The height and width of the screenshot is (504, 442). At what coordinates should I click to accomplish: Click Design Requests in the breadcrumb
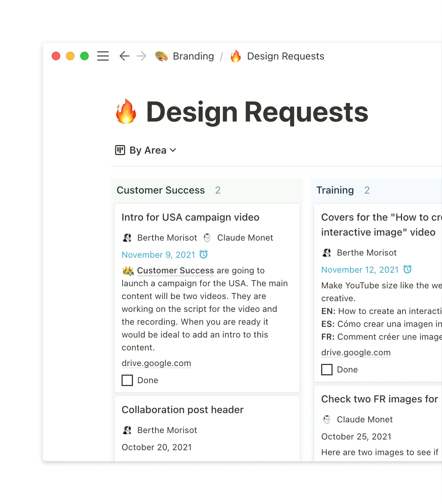(285, 56)
